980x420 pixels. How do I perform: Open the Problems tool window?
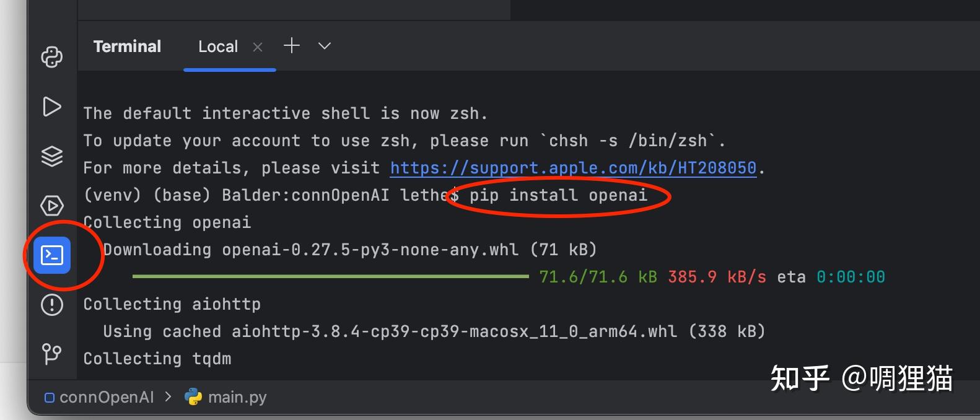tap(52, 305)
